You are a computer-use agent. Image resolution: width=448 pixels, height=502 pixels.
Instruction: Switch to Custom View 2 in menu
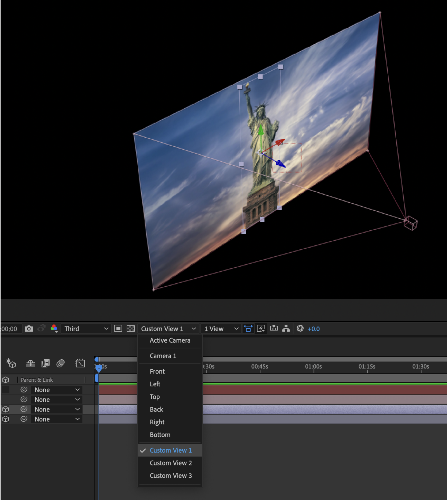[170, 463]
